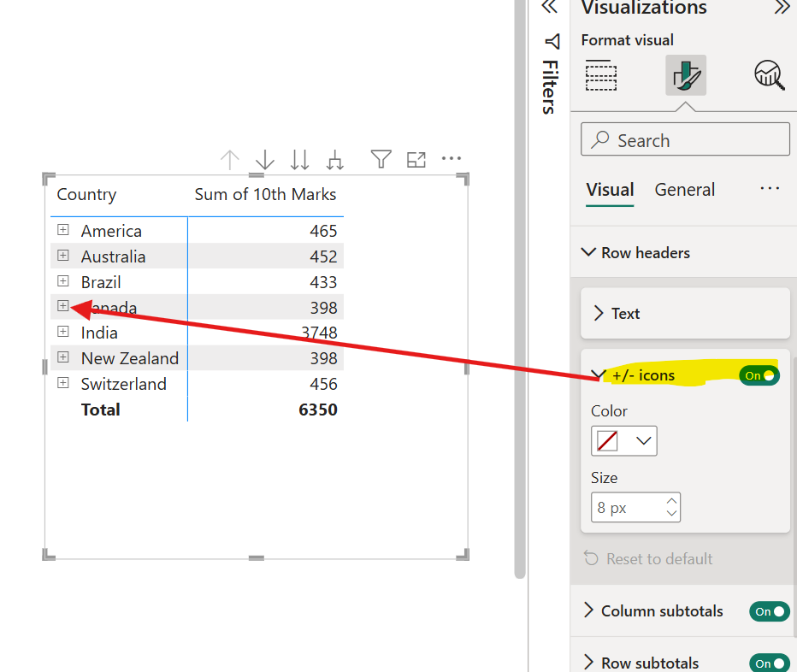Expand all down one level icon
Viewport: 797px width, 672px height.
point(335,159)
